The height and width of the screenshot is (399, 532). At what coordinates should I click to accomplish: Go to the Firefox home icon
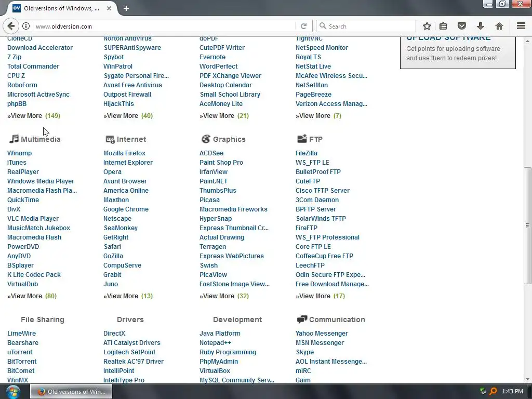499,26
